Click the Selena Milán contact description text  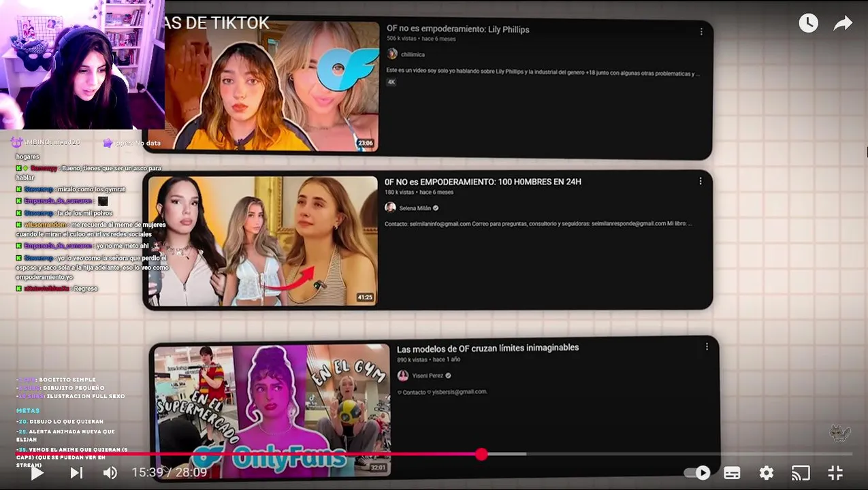[538, 223]
